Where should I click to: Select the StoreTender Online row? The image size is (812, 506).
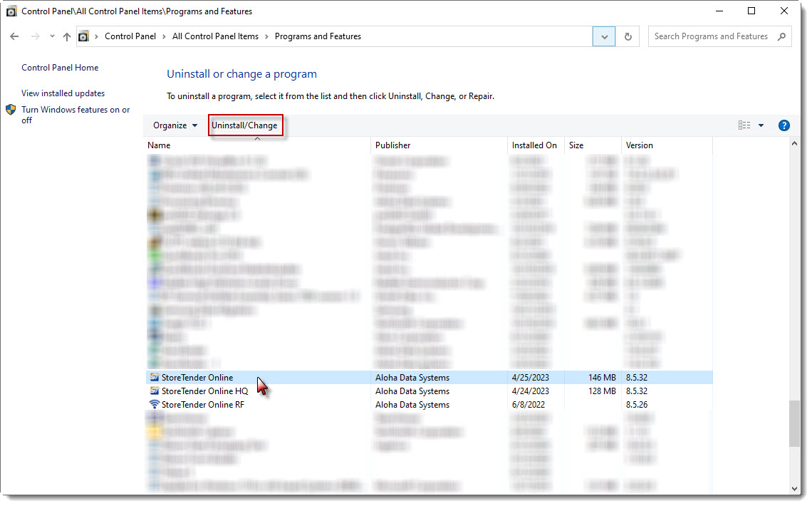(430, 378)
